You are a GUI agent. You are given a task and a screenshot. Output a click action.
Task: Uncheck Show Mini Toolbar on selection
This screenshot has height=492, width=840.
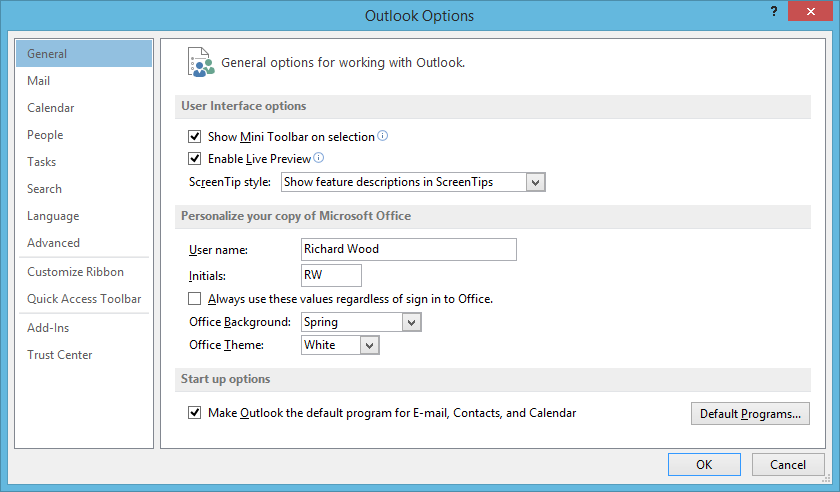(x=194, y=137)
